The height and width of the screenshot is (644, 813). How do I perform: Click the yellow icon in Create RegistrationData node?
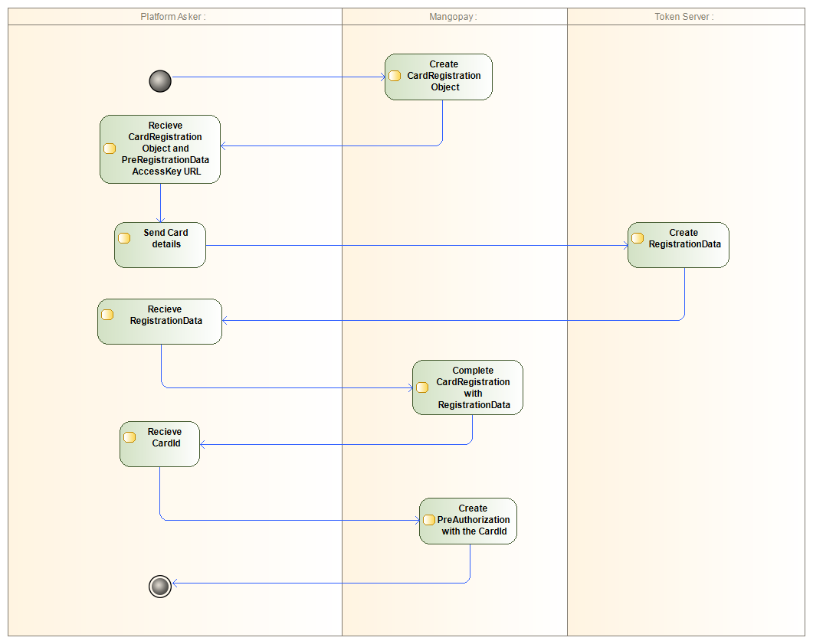pyautogui.click(x=638, y=237)
